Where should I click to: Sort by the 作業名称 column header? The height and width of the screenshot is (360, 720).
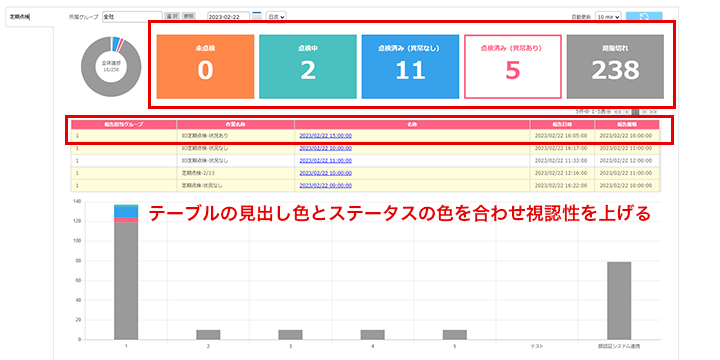pyautogui.click(x=236, y=124)
